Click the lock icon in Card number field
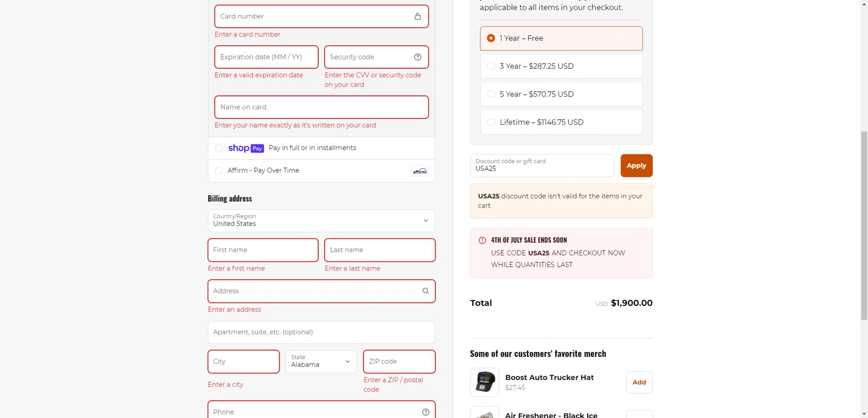Viewport: 868px width, 418px height. (417, 16)
